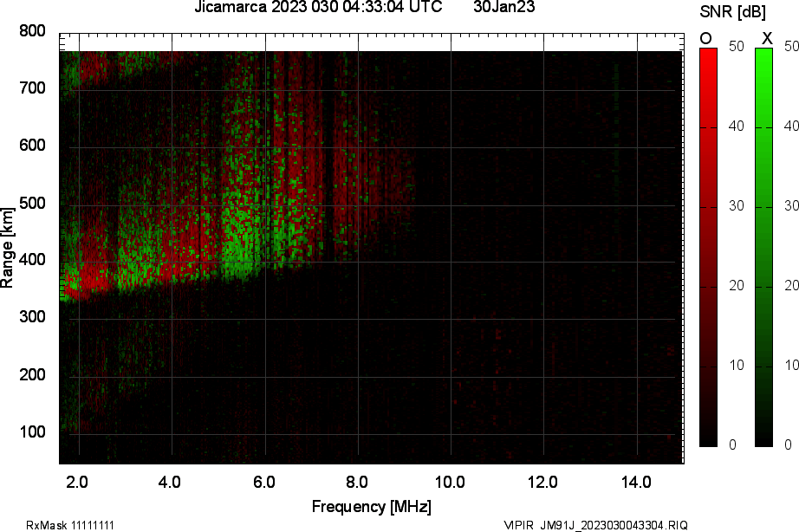Click the red O-mode color bar
This screenshot has width=799, height=532.
pyautogui.click(x=708, y=247)
